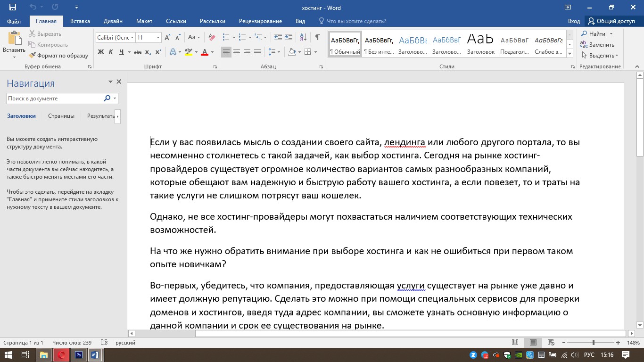
Task: Click the yellow text highlight color button
Action: [188, 52]
